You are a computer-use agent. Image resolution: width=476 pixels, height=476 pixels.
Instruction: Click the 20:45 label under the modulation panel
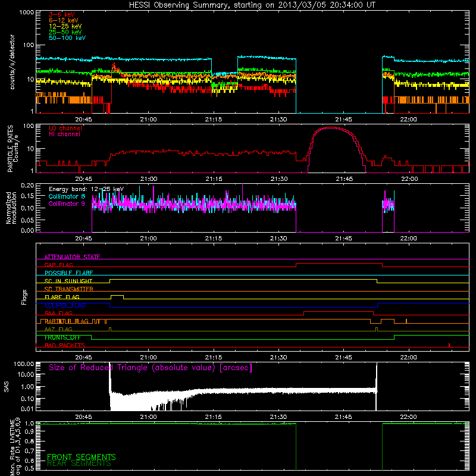83,239
